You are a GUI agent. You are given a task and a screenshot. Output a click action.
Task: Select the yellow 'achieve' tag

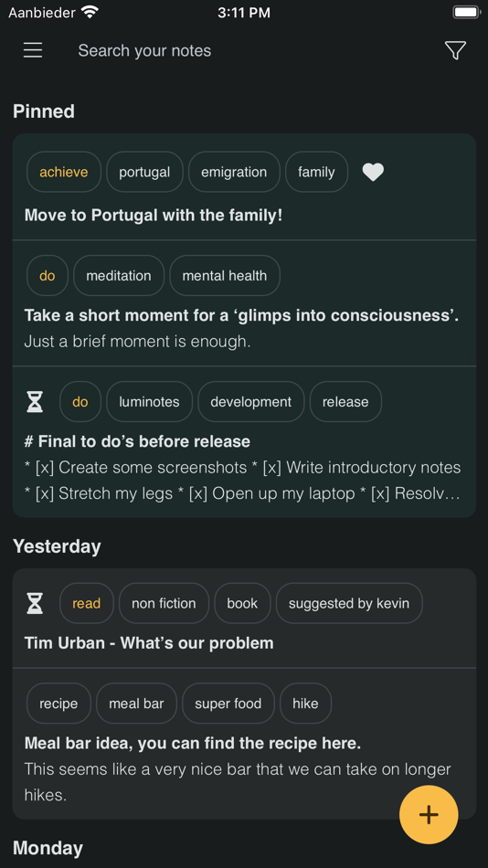tap(64, 172)
